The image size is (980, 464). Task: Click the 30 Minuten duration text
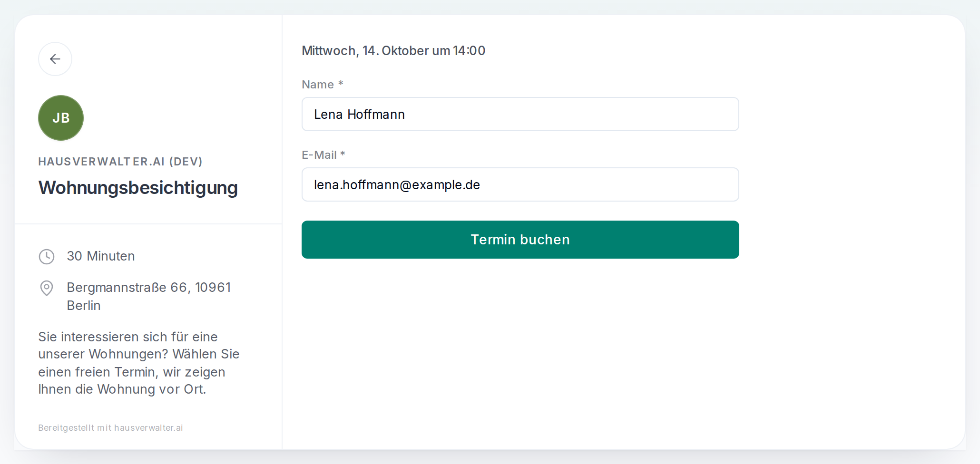click(x=101, y=256)
